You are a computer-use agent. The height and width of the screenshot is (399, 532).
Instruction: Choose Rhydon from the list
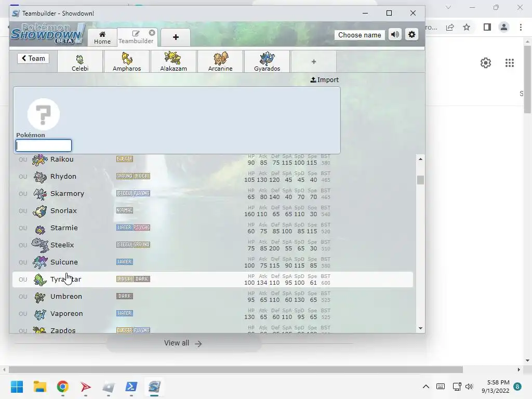tap(212, 177)
